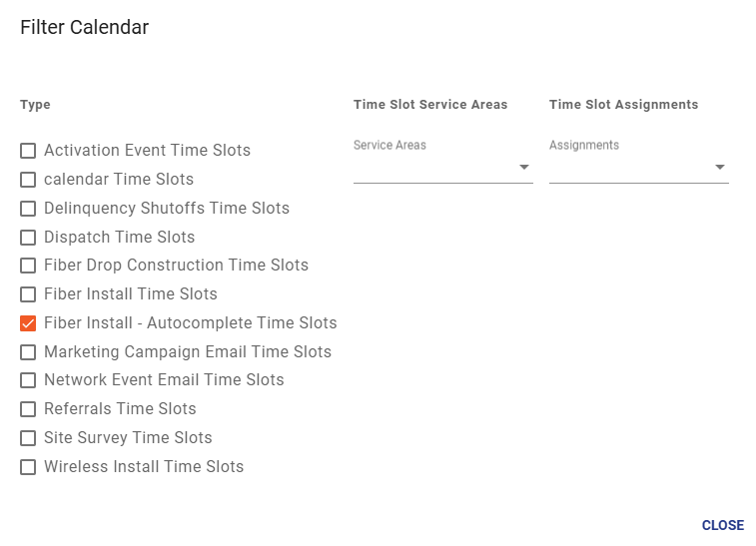
Task: Select Dispatch Time Slots checkbox
Action: point(28,238)
